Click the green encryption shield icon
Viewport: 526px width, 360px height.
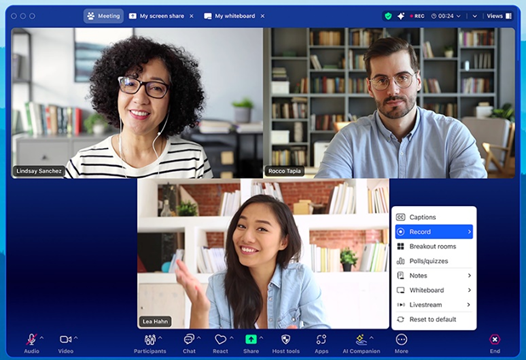388,16
